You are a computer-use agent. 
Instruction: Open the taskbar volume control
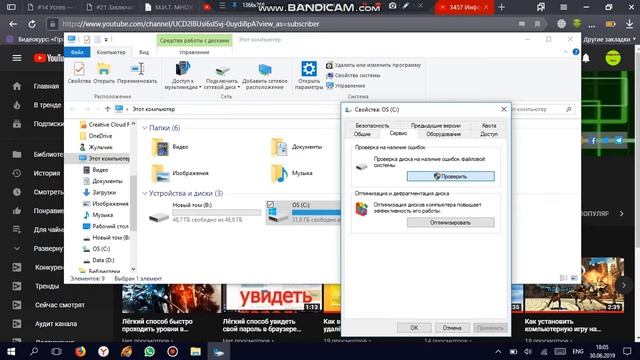pyautogui.click(x=528, y=351)
